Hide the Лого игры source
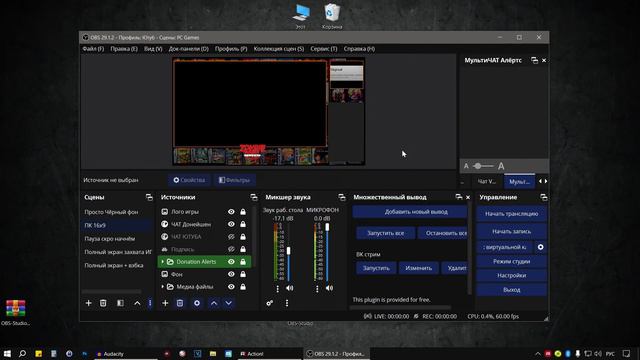Viewport: 640px width, 360px height. 231,212
